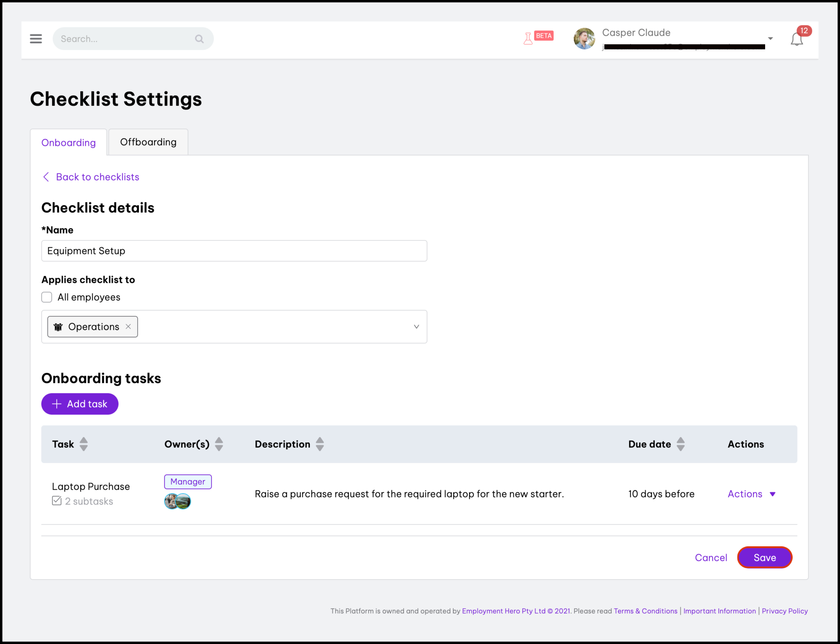Sort by Owner(s) column arrows
The height and width of the screenshot is (644, 840).
click(219, 444)
